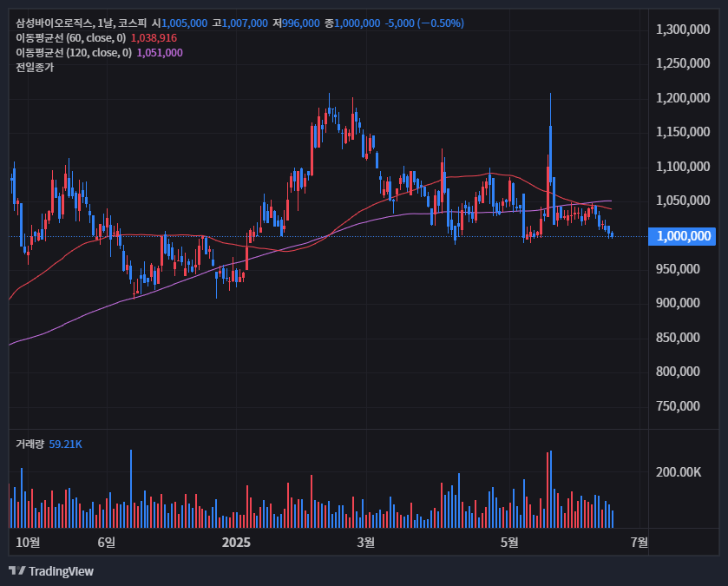This screenshot has height=586, width=728.
Task: Click the 거래량 volume legend label
Action: [x=30, y=444]
